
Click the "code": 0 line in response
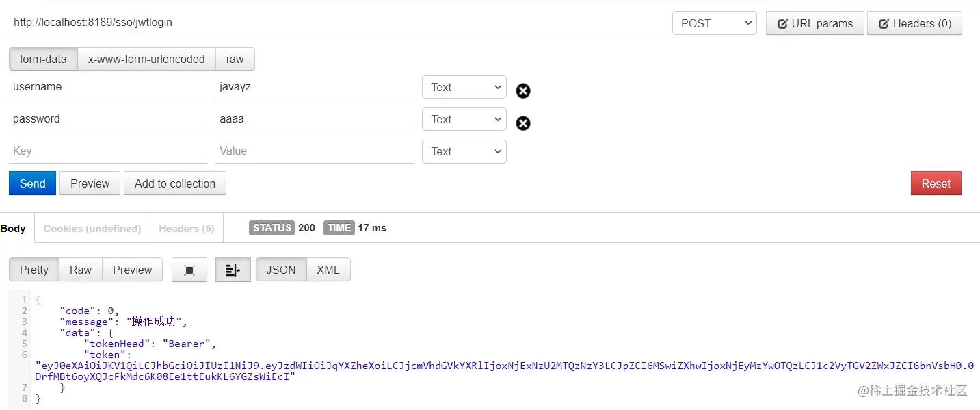[90, 311]
